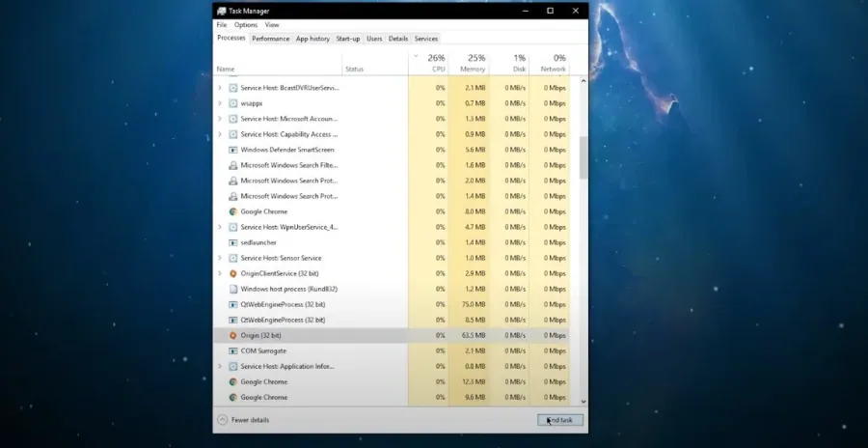Image resolution: width=868 pixels, height=448 pixels.
Task: Click the "5.6 MB" memory value
Action: pyautogui.click(x=475, y=150)
